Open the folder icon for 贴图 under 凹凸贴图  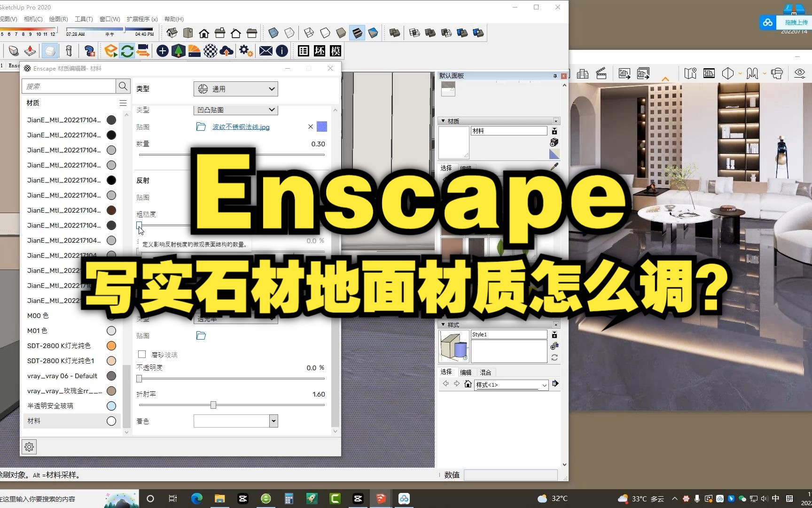tap(201, 127)
